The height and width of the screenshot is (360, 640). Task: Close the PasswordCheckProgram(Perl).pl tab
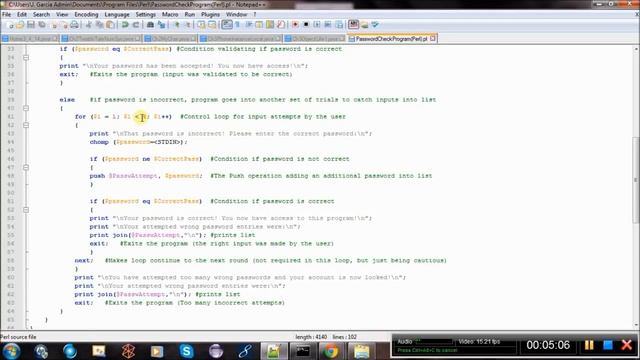[433, 39]
